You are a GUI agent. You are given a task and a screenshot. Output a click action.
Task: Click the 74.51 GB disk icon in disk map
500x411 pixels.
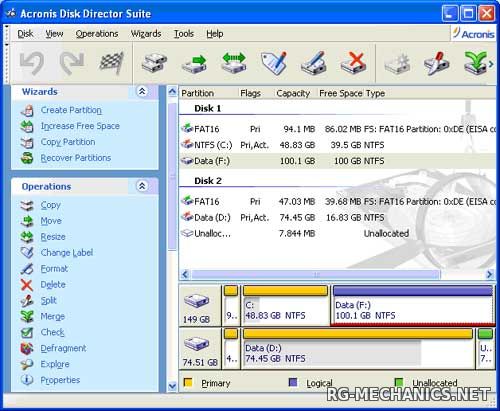pyautogui.click(x=196, y=344)
